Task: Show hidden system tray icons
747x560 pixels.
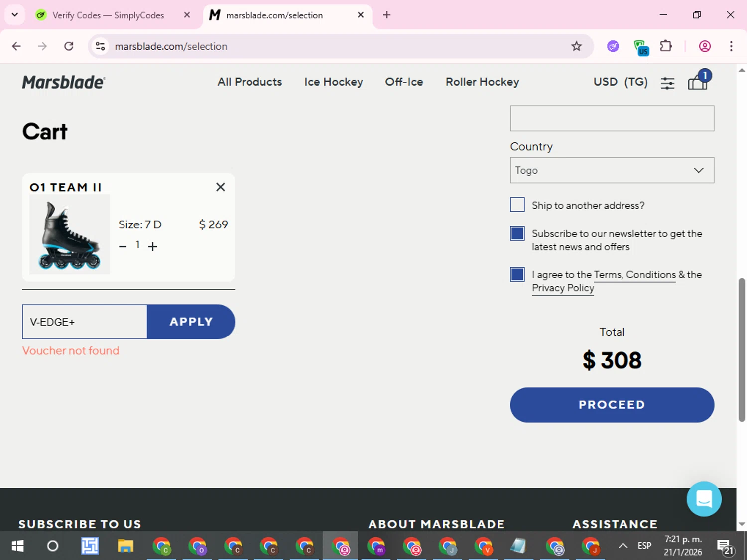Action: click(622, 546)
